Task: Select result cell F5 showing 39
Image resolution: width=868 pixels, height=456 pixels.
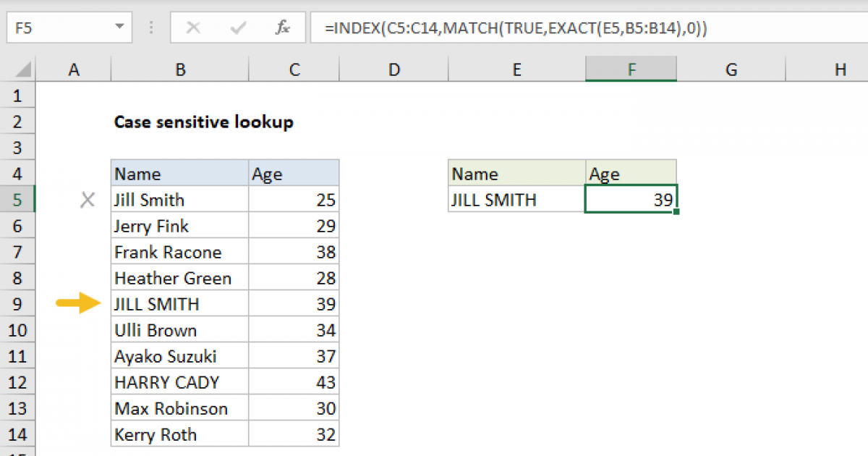Action: tap(631, 200)
